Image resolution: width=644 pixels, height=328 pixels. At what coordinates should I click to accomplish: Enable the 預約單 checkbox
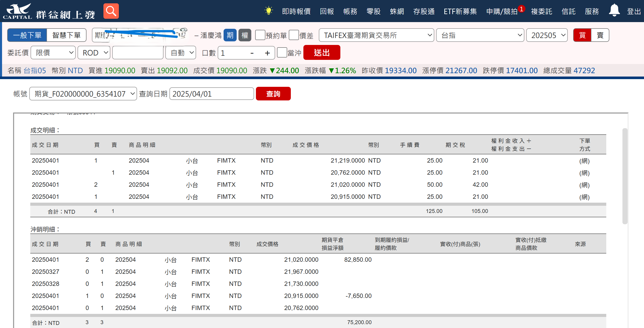coord(260,35)
